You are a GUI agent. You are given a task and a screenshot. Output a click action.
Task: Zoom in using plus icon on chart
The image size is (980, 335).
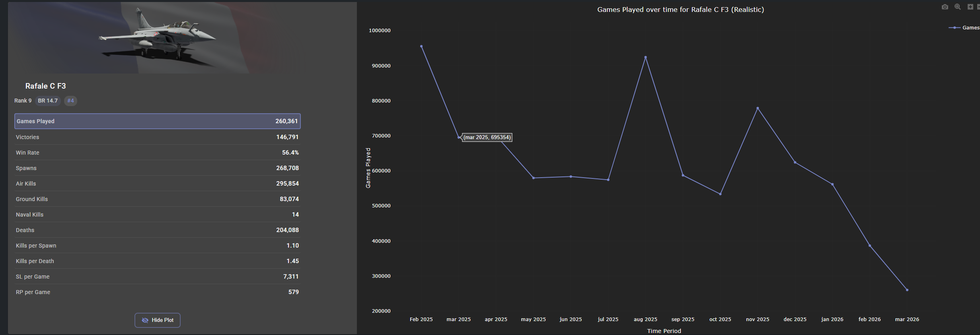pos(970,7)
